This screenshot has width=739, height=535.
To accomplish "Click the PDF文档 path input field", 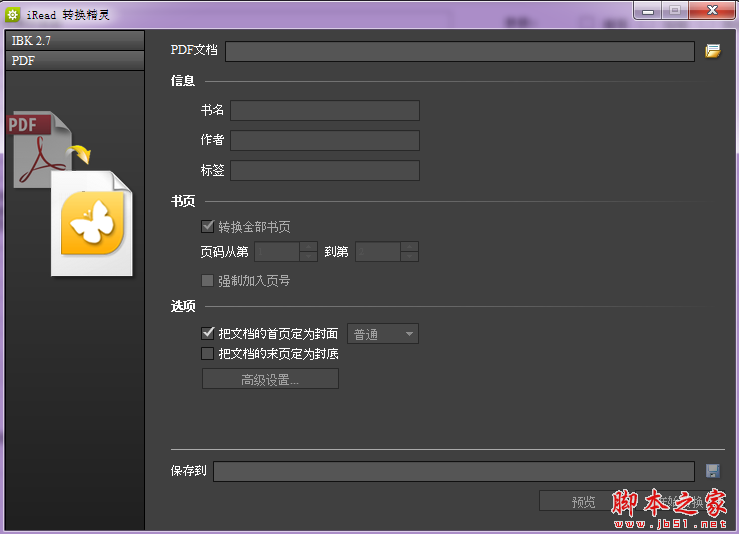I will point(460,51).
